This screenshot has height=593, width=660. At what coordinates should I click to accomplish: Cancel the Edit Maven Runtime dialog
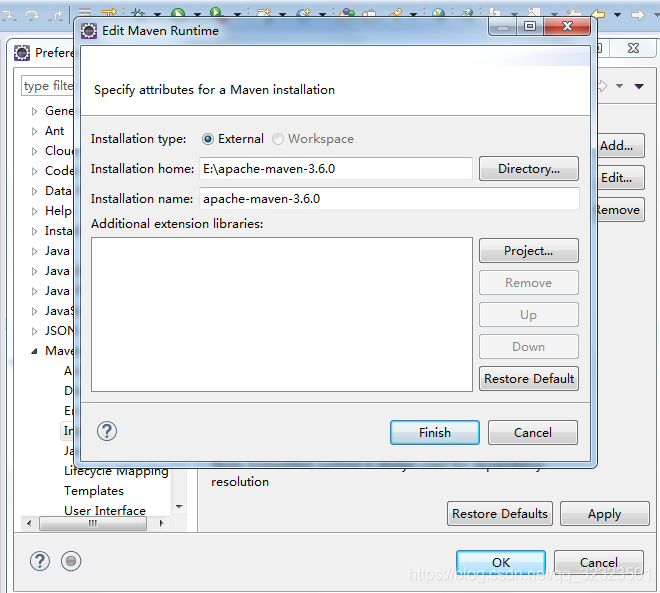pyautogui.click(x=533, y=433)
